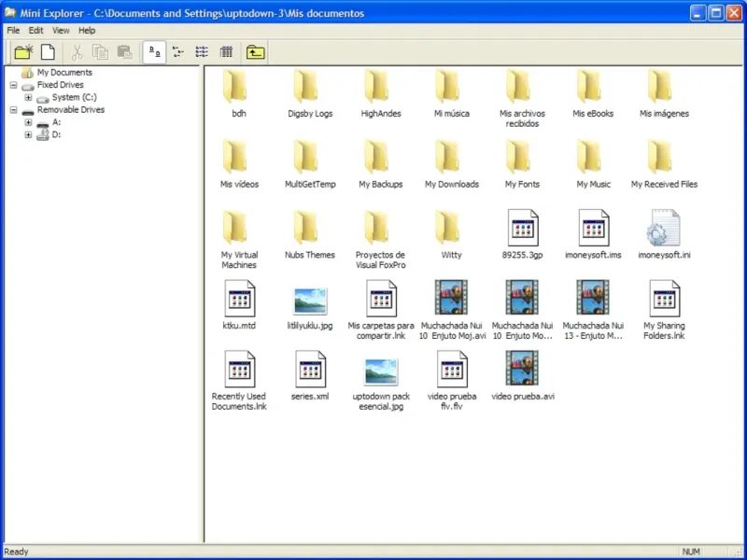The width and height of the screenshot is (747, 560).
Task: Switch to list view mode
Action: 202,52
